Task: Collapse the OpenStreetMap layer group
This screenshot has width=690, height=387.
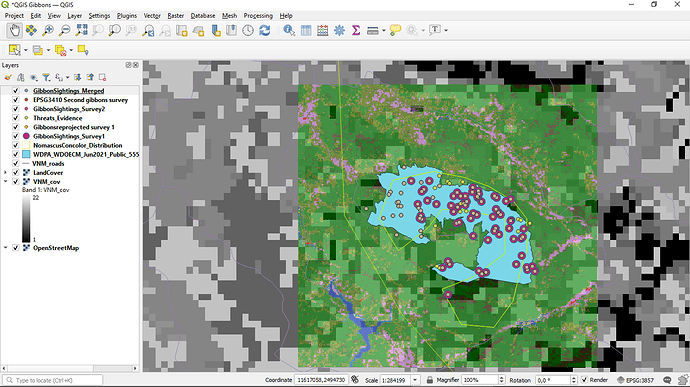Action: [5, 248]
